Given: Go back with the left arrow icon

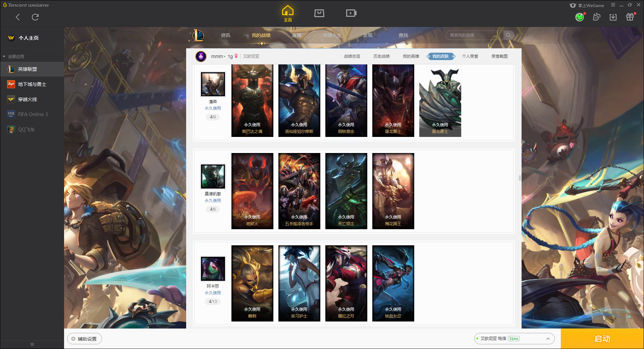Looking at the screenshot, I should [x=18, y=17].
